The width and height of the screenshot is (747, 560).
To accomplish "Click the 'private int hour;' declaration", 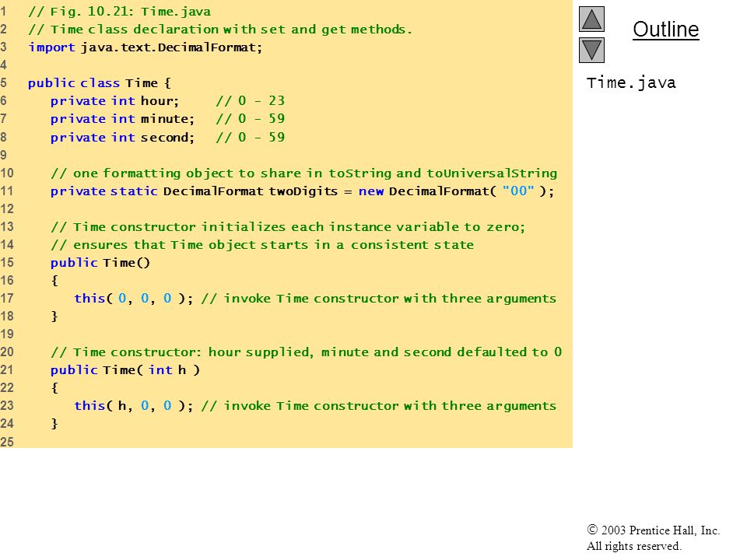I will click(x=114, y=101).
